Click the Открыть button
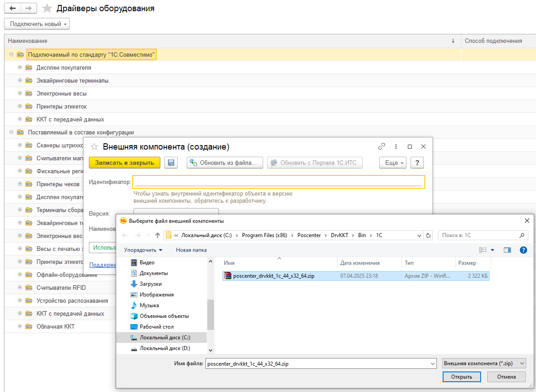Viewport: 536px width, 392px height. (461, 377)
